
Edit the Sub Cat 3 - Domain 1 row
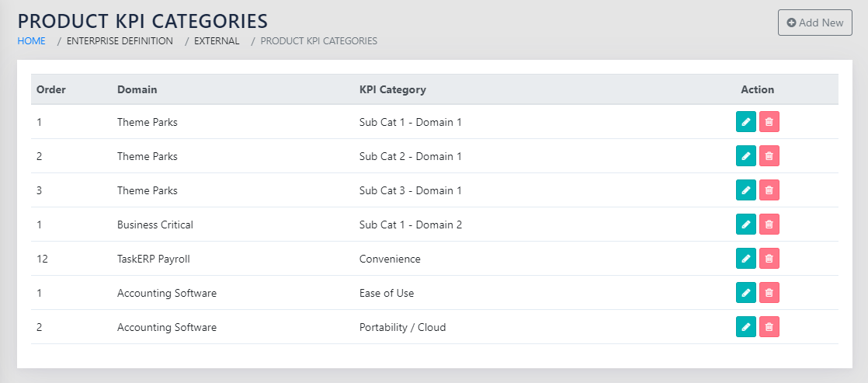[745, 190]
